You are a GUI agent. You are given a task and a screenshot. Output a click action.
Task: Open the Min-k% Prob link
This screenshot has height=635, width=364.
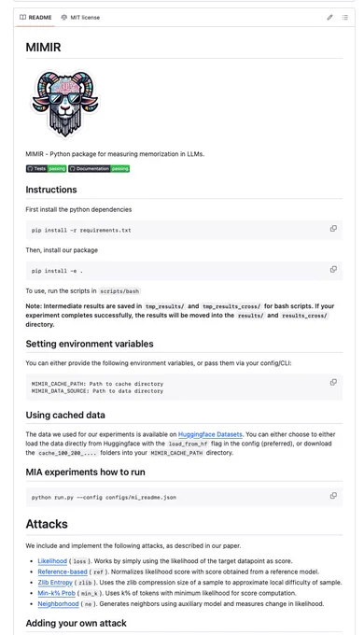pyautogui.click(x=56, y=593)
